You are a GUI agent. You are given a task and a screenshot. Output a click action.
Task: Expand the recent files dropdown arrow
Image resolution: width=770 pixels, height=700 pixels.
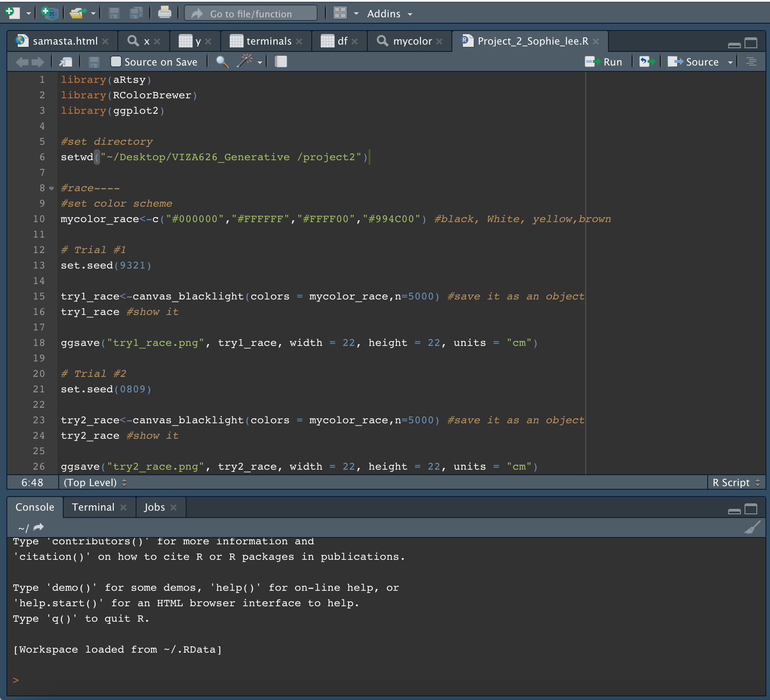coord(93,14)
